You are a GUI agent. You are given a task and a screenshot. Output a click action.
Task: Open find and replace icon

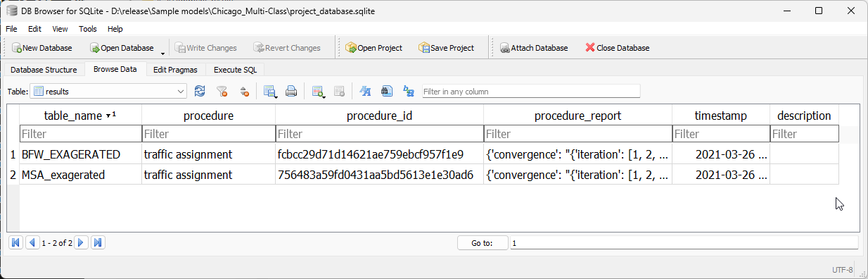(408, 91)
